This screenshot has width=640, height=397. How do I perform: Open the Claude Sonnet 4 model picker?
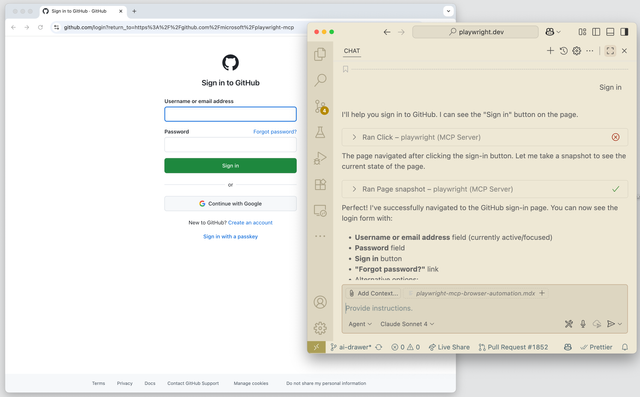(407, 324)
